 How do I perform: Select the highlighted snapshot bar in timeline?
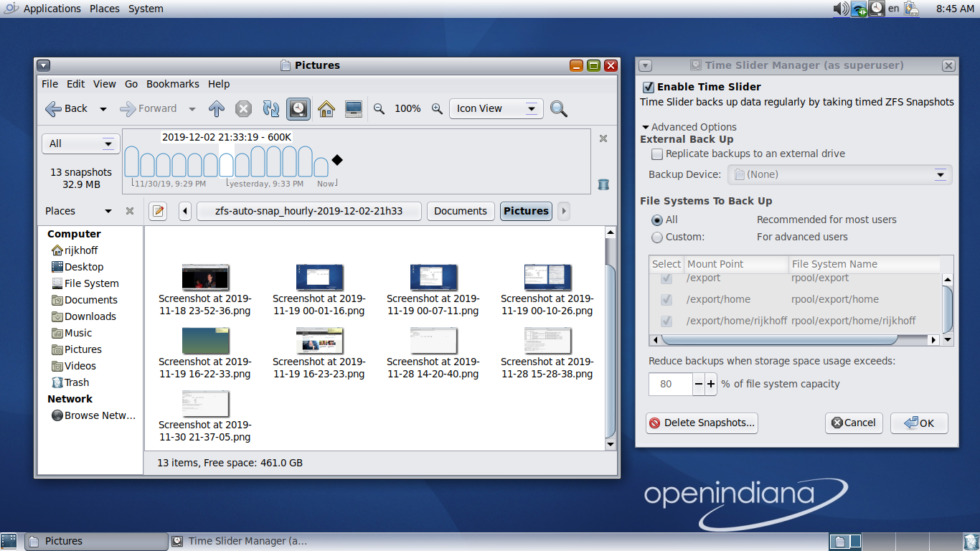[x=226, y=165]
